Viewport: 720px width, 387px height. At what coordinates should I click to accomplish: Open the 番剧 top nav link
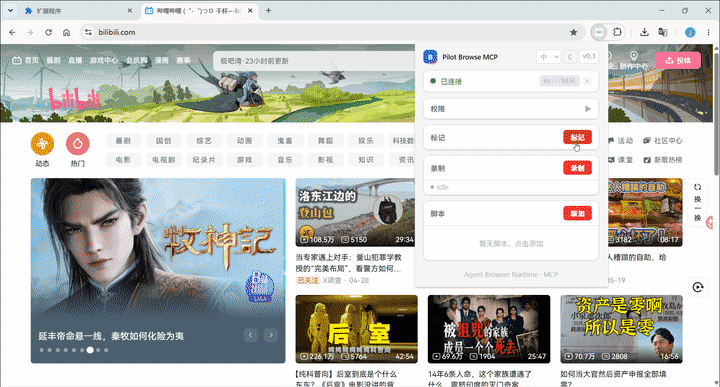(53, 60)
